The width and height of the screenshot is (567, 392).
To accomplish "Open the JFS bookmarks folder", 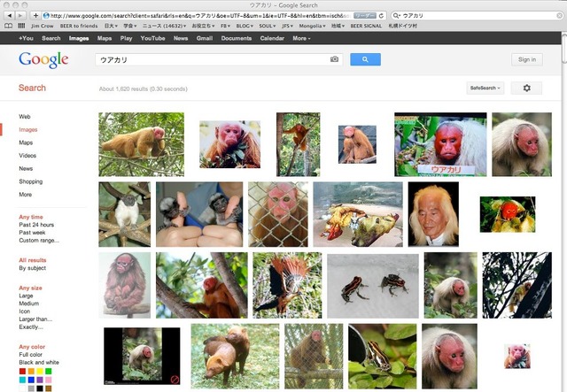I will (287, 26).
